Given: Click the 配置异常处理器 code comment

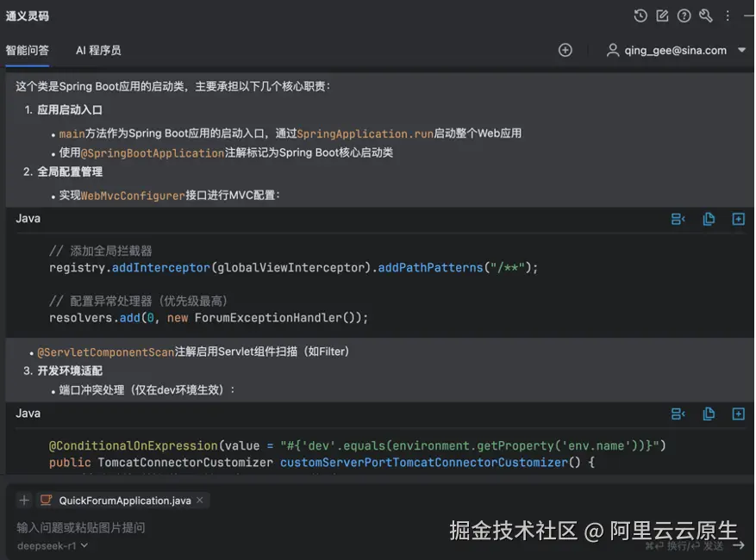Looking at the screenshot, I should point(139,302).
